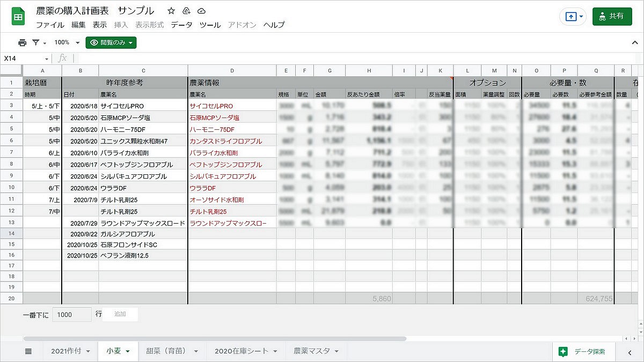Click the red カンタスドライフロアブル cell
The image size is (644, 362).
pyautogui.click(x=232, y=141)
